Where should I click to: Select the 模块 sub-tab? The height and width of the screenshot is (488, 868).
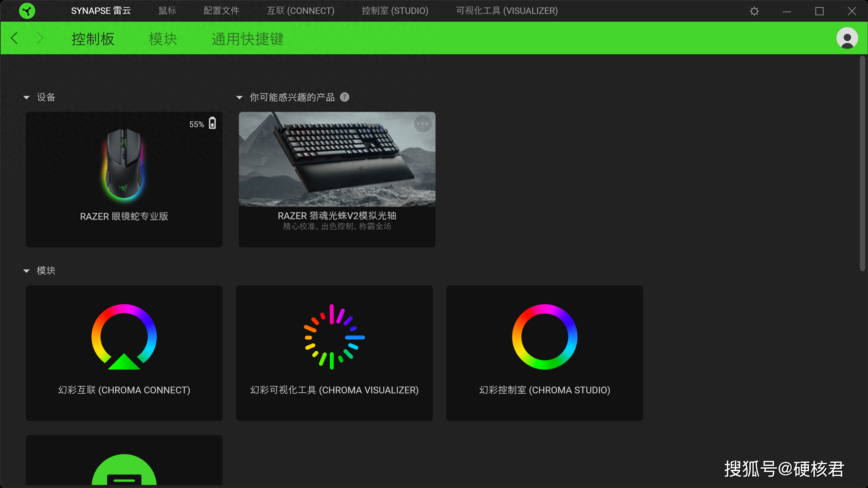[163, 39]
